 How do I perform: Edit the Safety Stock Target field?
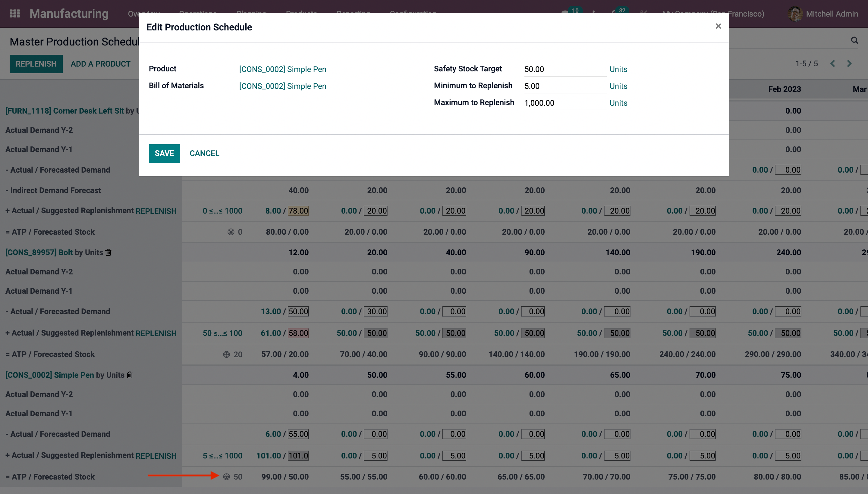point(565,69)
